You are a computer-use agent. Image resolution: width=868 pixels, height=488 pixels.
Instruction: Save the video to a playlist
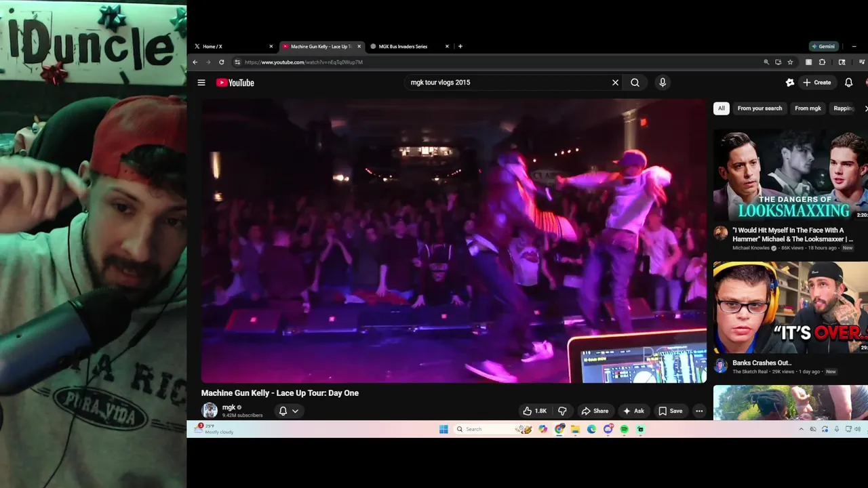tap(670, 411)
